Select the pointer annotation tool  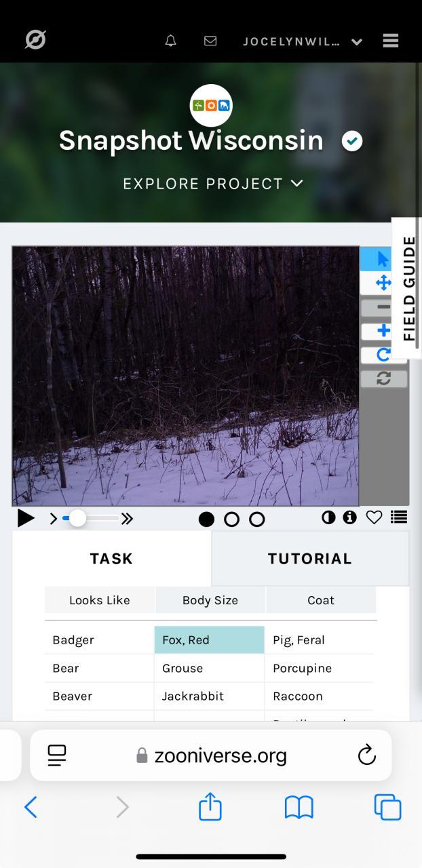click(383, 258)
